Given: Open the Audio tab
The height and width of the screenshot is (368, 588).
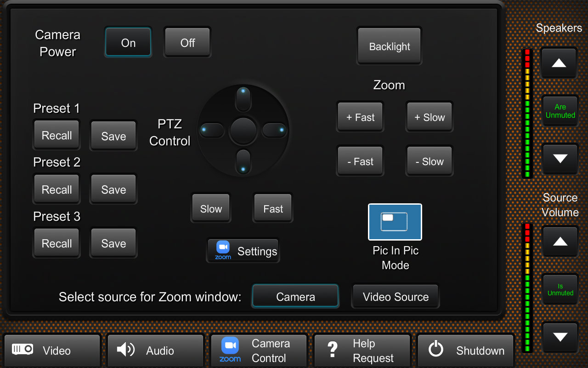Looking at the screenshot, I should tap(155, 351).
